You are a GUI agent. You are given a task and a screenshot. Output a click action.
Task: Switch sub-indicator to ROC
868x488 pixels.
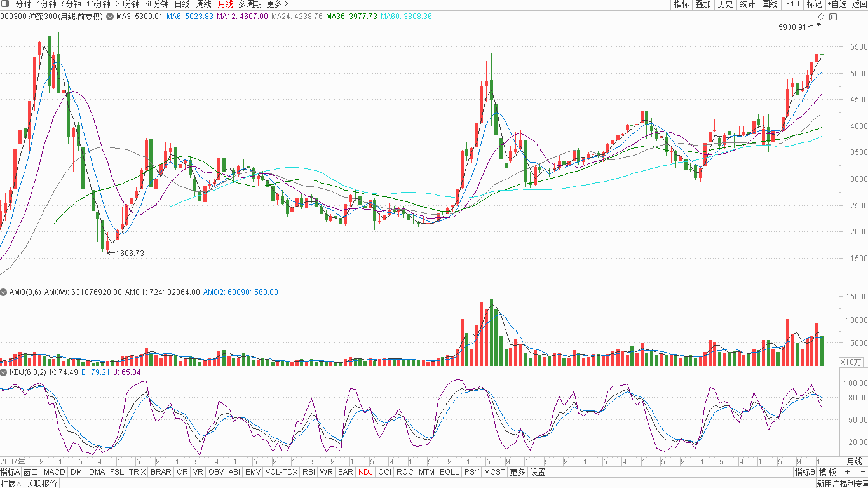[405, 472]
